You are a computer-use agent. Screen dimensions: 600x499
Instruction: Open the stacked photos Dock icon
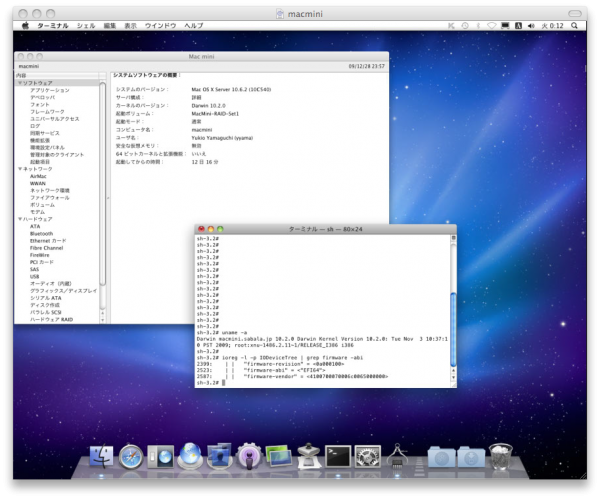(279, 456)
